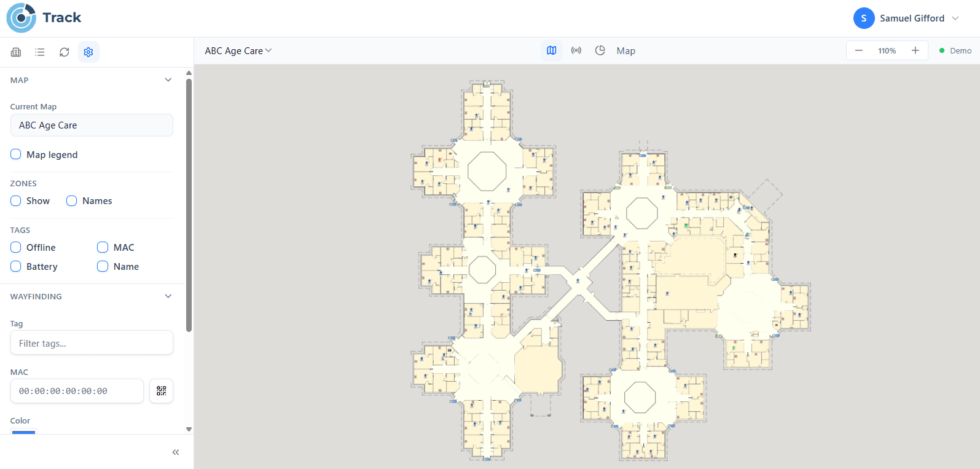The width and height of the screenshot is (980, 469).
Task: Collapse the WAYFINDING section chevron
Action: pyautogui.click(x=168, y=296)
